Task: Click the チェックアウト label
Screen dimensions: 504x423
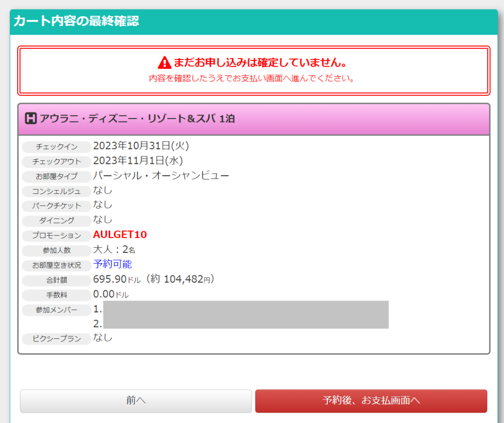Action: 57,161
